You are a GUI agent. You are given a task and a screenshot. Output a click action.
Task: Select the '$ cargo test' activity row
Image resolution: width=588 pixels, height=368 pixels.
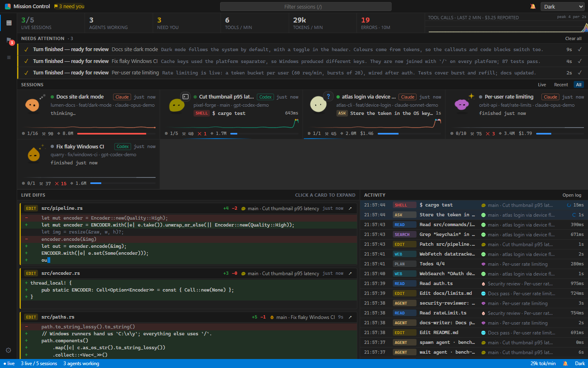pyautogui.click(x=474, y=205)
